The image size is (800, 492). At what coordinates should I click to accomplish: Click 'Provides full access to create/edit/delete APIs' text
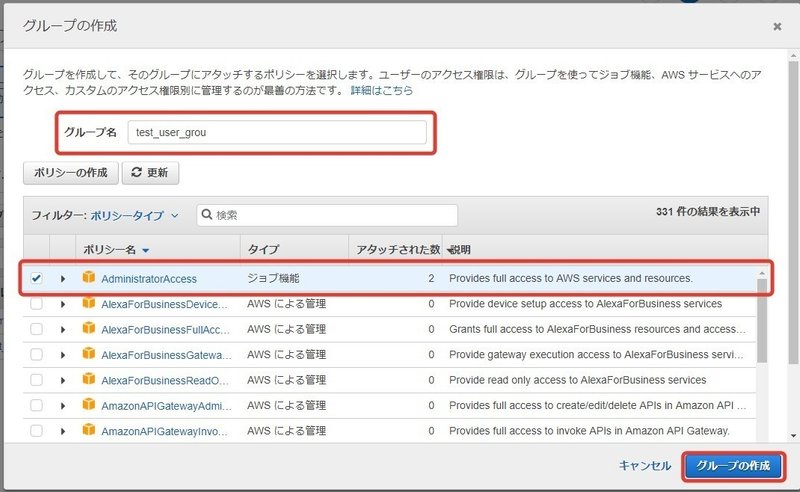pos(597,405)
